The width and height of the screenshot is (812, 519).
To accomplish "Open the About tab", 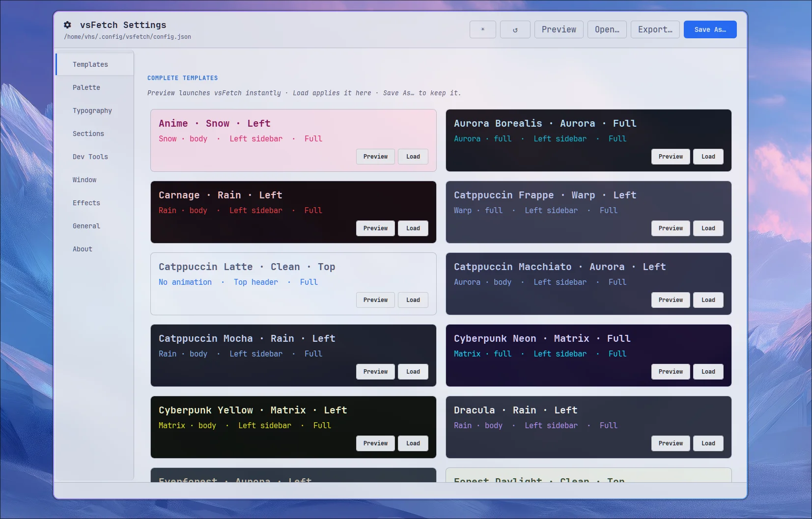I will pos(95,249).
